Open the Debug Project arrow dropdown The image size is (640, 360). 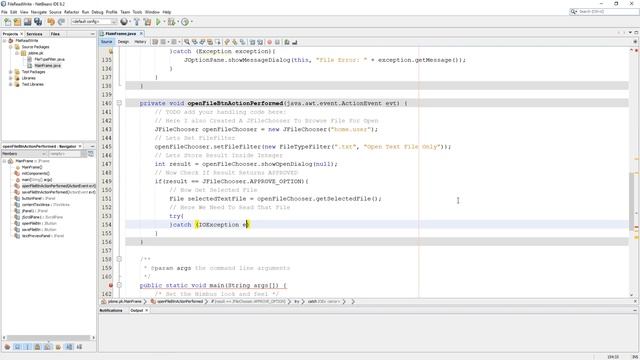(x=178, y=22)
